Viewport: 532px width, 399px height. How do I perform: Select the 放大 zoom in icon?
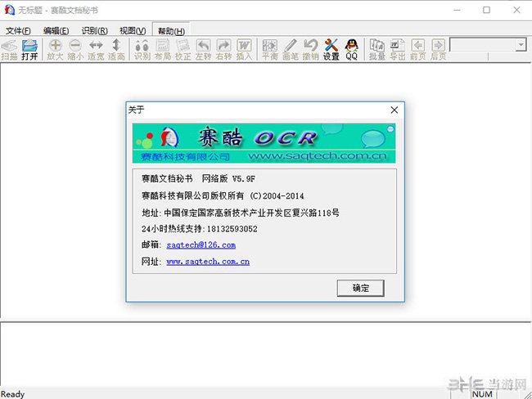click(x=55, y=49)
